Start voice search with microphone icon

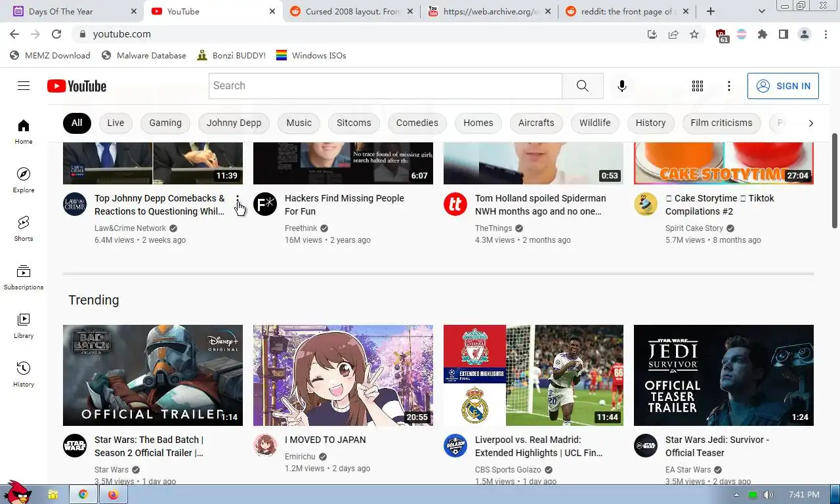tap(622, 86)
